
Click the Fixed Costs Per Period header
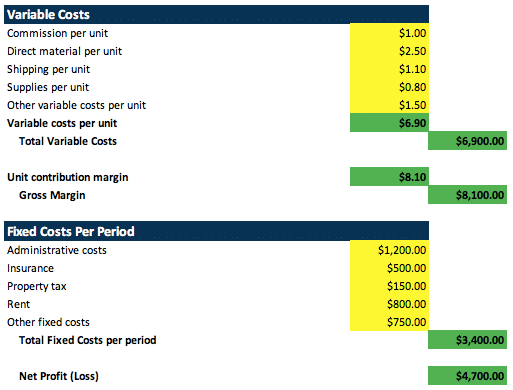pos(216,231)
